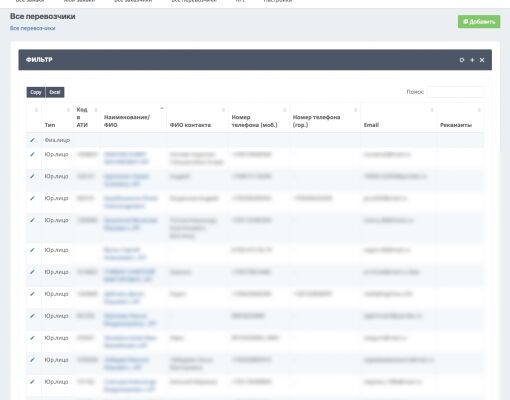Click the Copy export button
Screen dimensions: 510x400
(36, 92)
